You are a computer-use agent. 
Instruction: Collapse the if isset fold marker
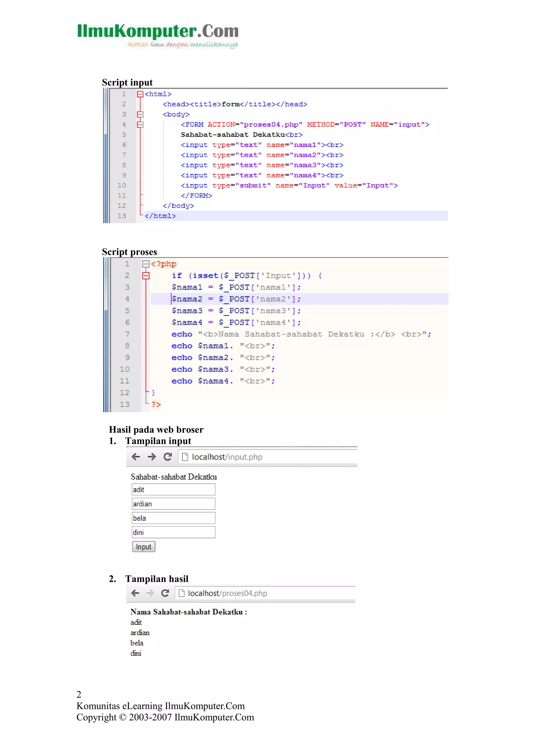point(146,276)
